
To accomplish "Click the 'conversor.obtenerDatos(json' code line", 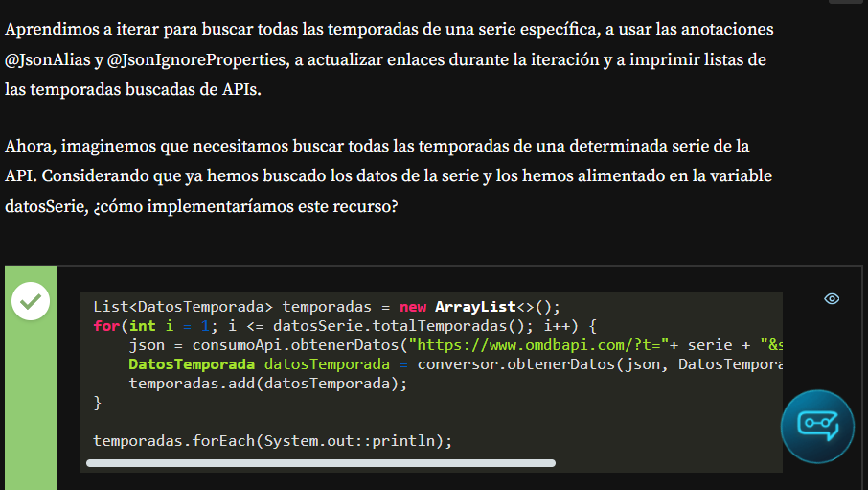I will point(456,364).
